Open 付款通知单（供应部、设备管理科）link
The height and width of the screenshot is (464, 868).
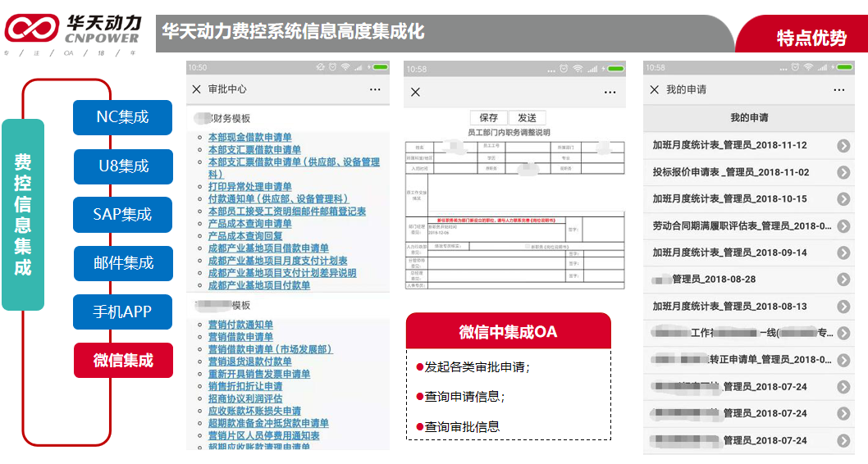278,199
